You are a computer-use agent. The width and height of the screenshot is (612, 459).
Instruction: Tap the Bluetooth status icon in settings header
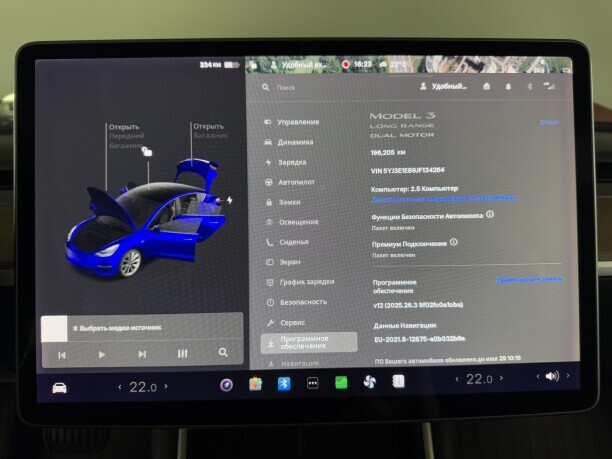[x=530, y=86]
